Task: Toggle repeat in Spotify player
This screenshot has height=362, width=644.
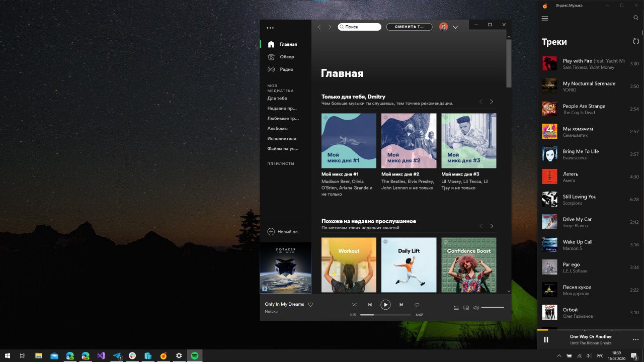Action: point(417,305)
